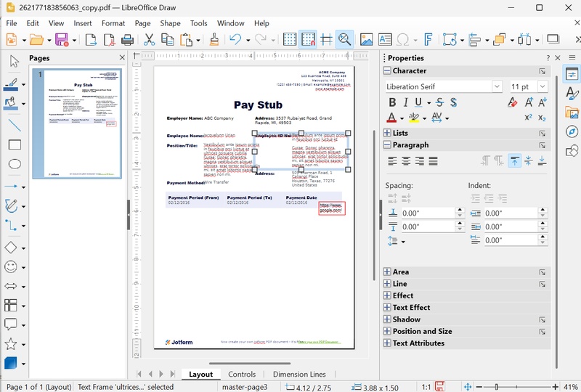Select the Curves and Polygons tool
This screenshot has height=392, width=581.
11,205
